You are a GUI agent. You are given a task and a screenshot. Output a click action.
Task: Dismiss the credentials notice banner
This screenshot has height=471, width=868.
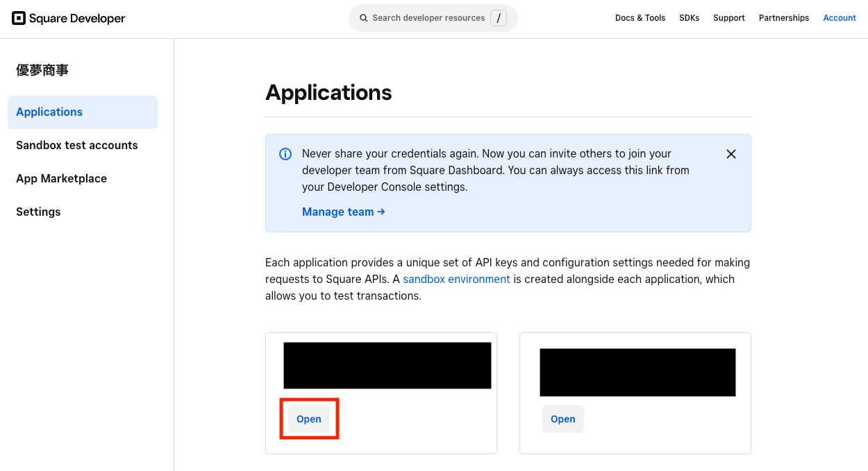[731, 154]
